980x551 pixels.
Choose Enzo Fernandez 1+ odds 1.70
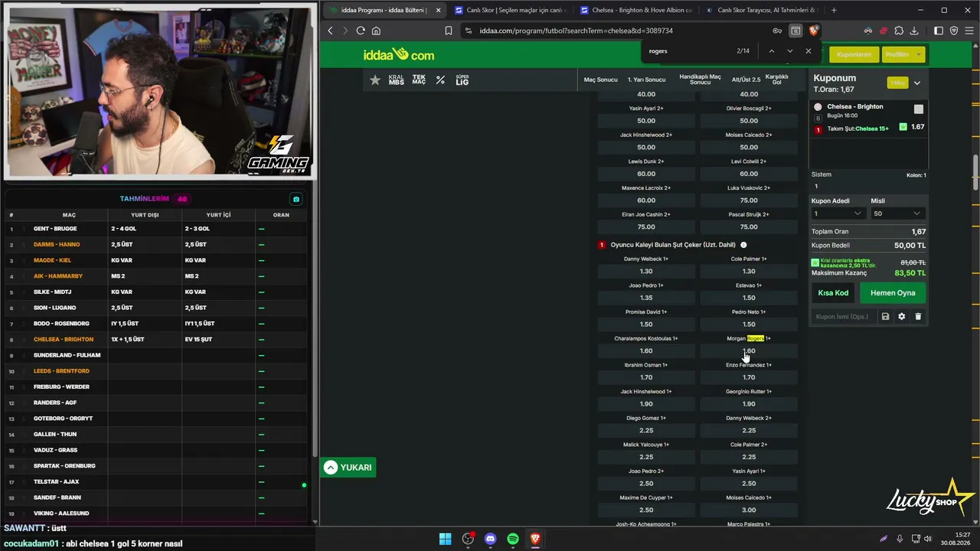(x=749, y=377)
